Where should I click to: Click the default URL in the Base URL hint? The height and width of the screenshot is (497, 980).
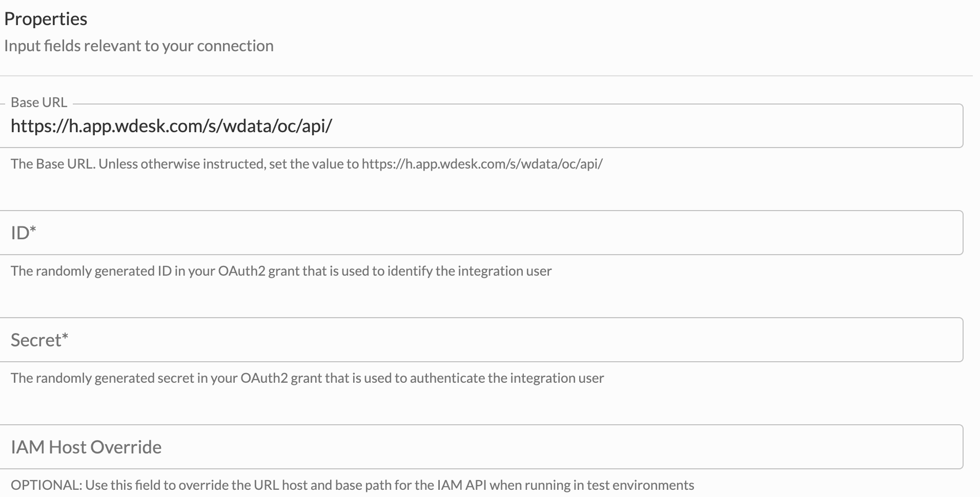click(482, 164)
